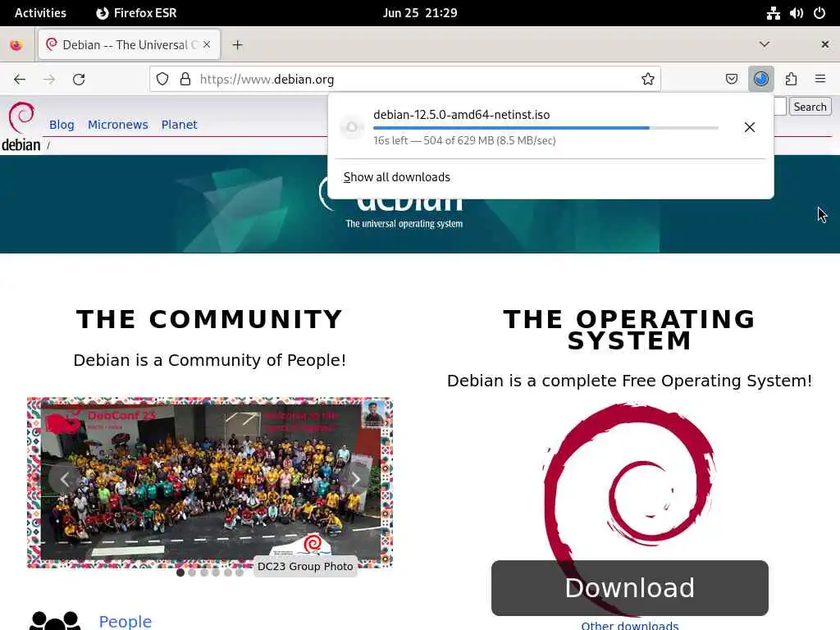Cancel the debian netinst iso download
The width and height of the screenshot is (840, 630).
pyautogui.click(x=750, y=127)
